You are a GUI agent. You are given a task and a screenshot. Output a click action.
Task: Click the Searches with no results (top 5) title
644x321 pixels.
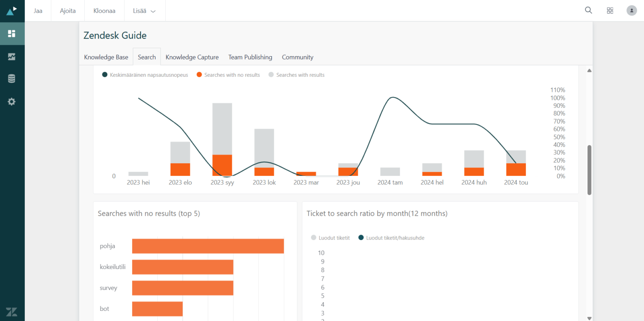tap(149, 214)
